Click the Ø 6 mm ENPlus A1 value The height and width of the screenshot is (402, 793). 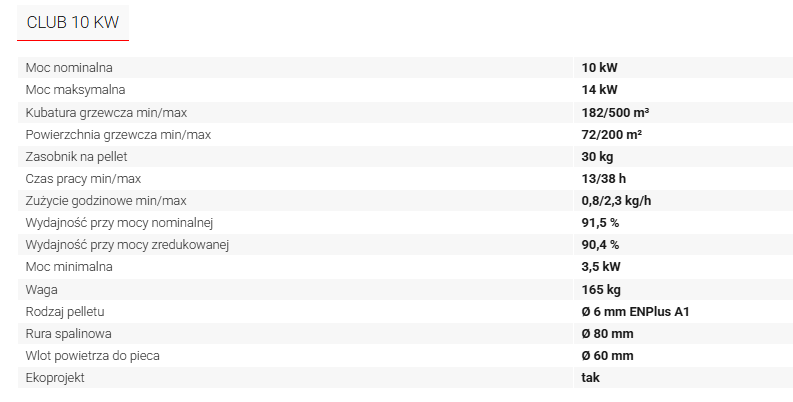click(x=635, y=311)
